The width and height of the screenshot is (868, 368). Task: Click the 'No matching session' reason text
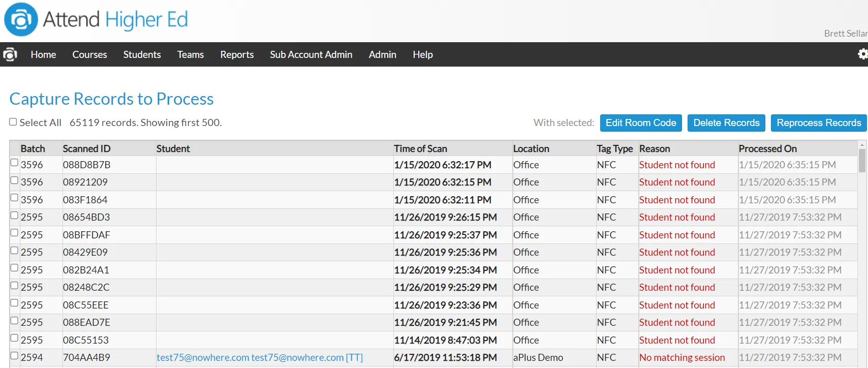(682, 357)
